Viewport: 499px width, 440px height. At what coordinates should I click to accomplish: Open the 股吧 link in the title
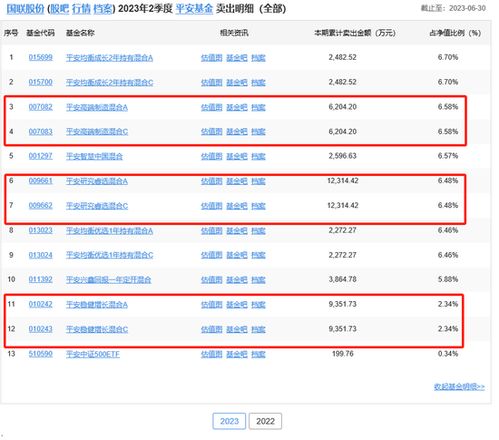tap(59, 8)
